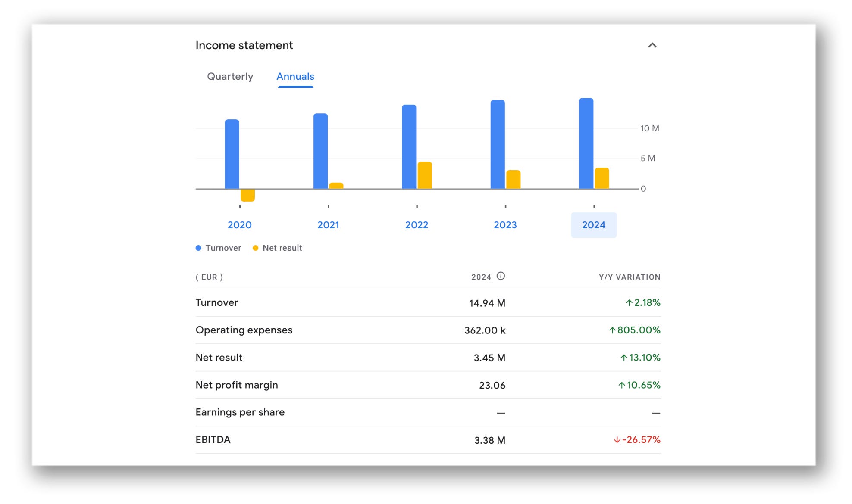Select year 2021 on the chart
The height and width of the screenshot is (504, 852).
(x=328, y=225)
